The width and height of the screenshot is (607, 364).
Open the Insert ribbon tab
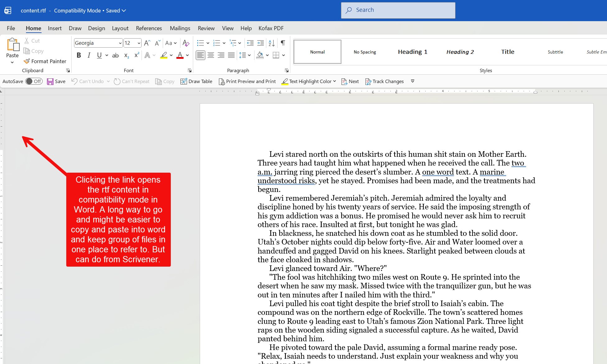(55, 28)
